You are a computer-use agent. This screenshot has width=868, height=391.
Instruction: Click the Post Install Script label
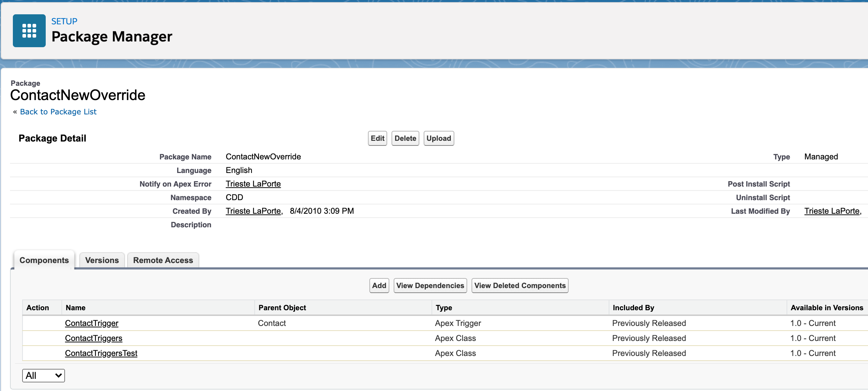point(759,184)
